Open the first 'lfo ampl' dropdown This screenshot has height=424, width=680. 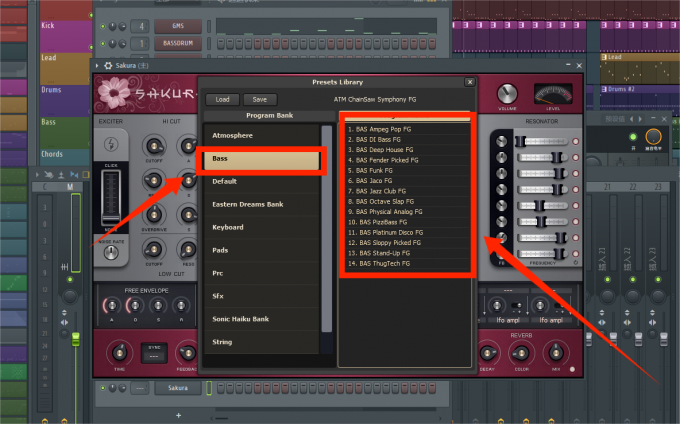508,320
